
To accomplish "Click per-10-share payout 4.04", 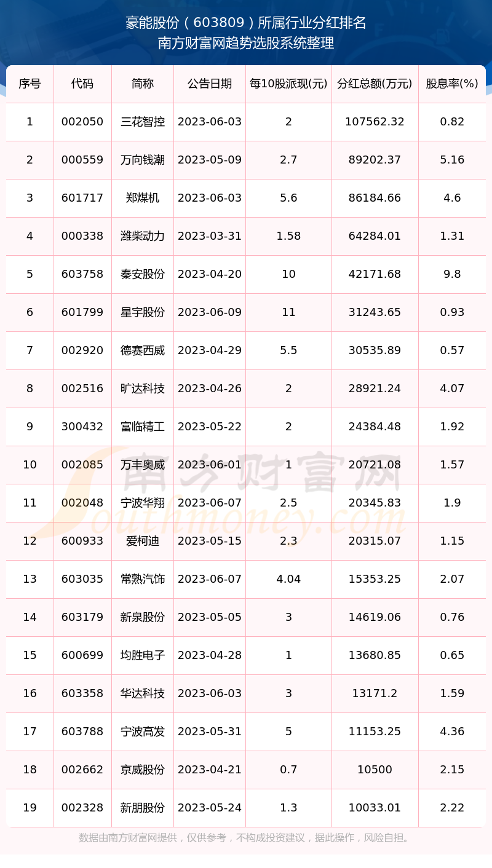I will coord(288,579).
